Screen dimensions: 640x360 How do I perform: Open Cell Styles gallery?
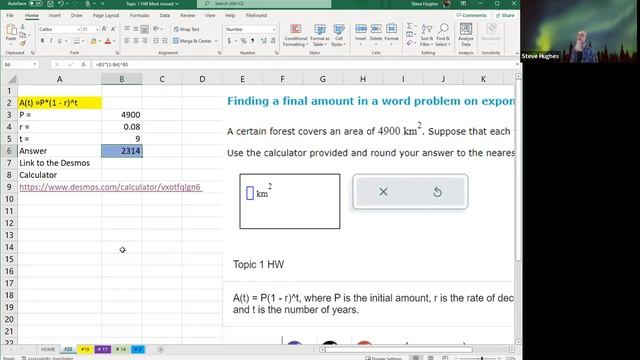pos(338,35)
